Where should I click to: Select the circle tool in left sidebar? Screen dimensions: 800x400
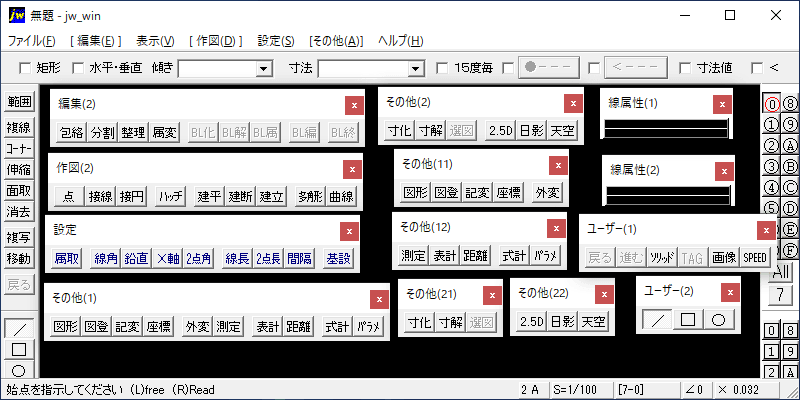tap(19, 369)
